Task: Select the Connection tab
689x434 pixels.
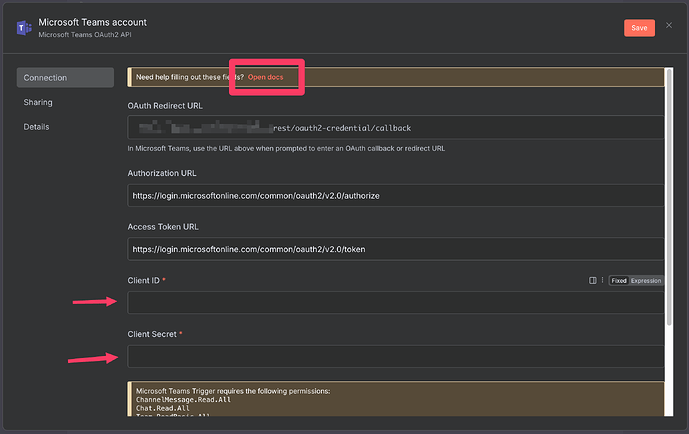Action: click(65, 78)
